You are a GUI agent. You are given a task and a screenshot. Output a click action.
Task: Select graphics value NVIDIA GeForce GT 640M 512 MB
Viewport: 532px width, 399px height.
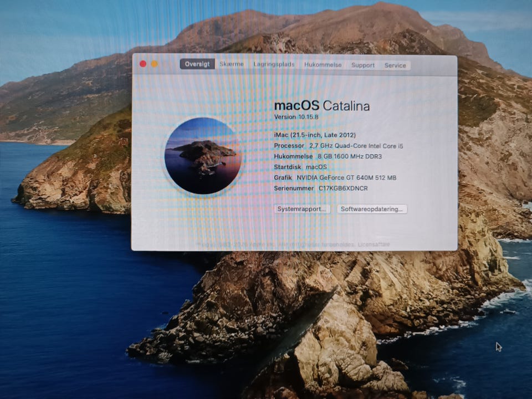click(346, 178)
